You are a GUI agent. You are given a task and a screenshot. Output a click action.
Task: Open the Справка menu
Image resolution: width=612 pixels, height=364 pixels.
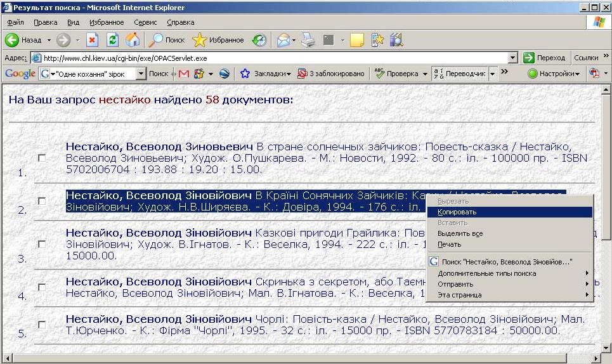[181, 22]
